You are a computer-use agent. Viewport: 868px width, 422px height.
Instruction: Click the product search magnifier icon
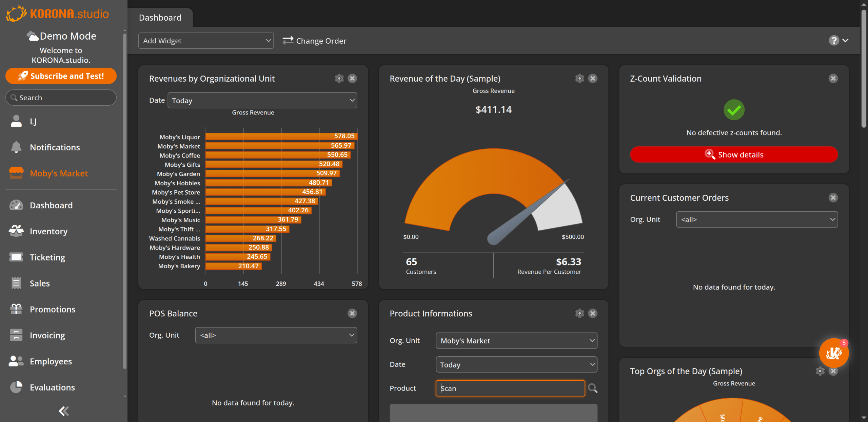point(592,388)
